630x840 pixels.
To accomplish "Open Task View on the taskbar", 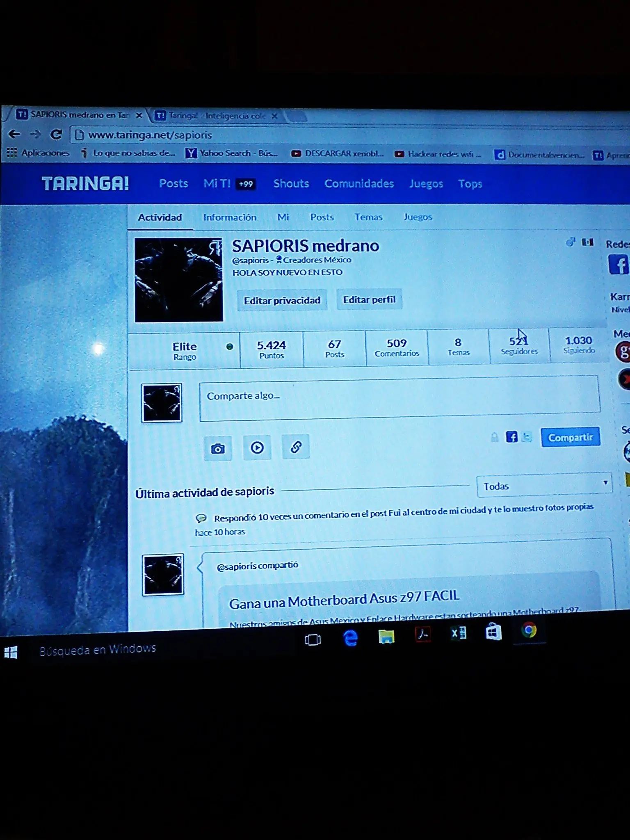I will 313,639.
